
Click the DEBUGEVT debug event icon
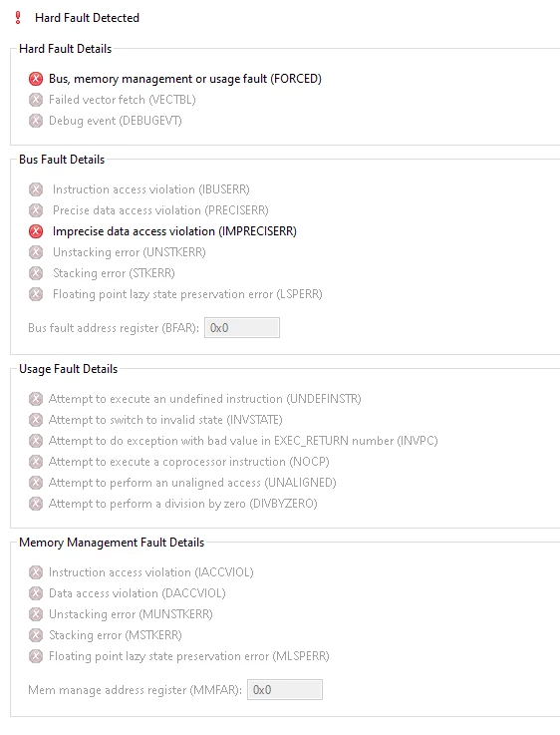pos(36,121)
